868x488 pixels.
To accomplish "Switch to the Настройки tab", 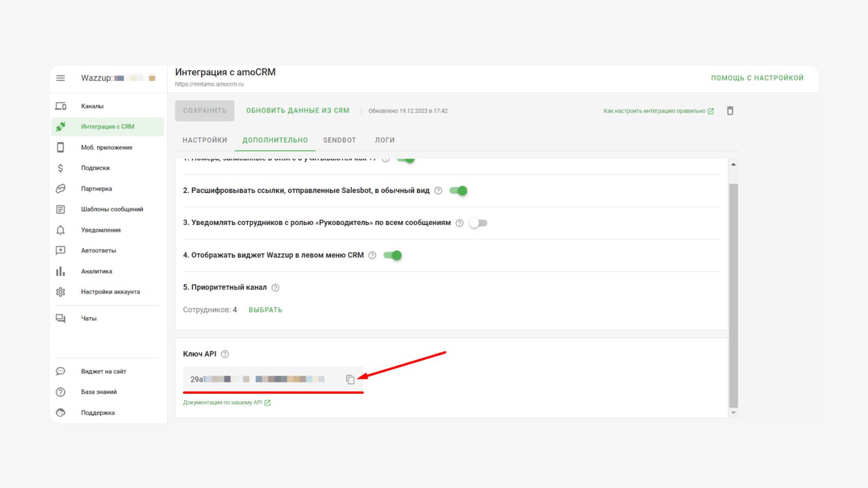I will (x=205, y=140).
